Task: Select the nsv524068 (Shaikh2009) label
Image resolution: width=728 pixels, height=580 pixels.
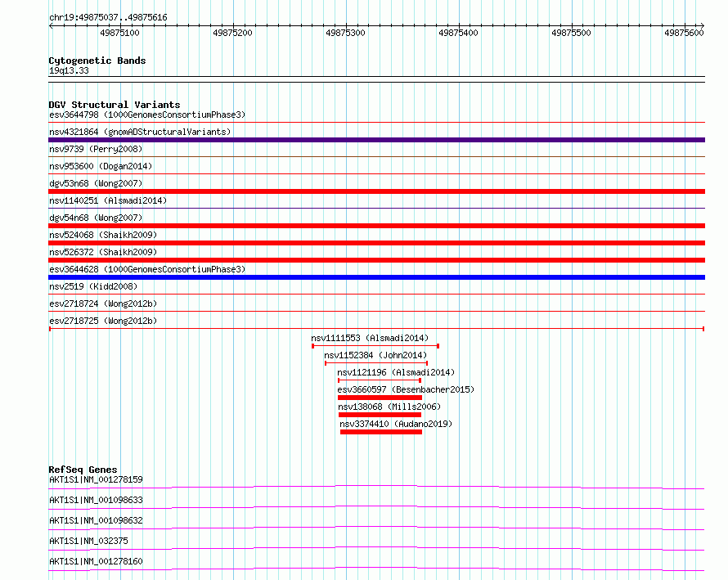Action: click(x=103, y=235)
